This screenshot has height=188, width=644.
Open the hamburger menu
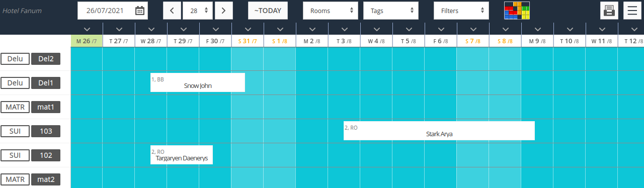coord(632,10)
